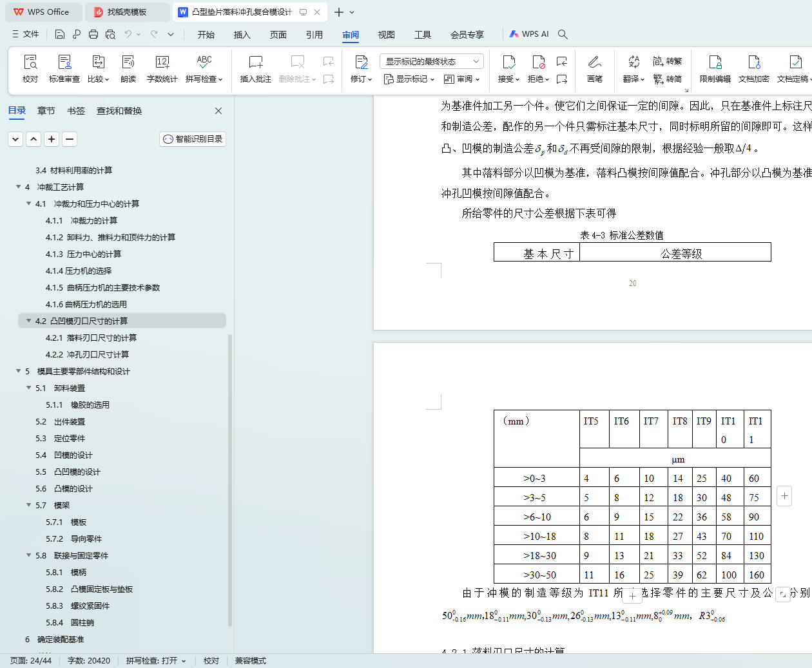Click 校对 in the status bar
The width and height of the screenshot is (812, 668).
click(x=211, y=661)
